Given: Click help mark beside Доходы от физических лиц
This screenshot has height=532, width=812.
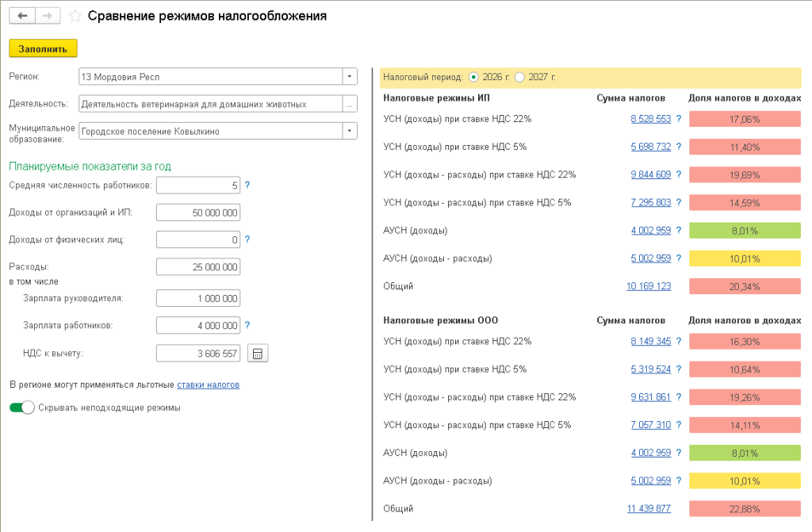Looking at the screenshot, I should click(x=247, y=239).
